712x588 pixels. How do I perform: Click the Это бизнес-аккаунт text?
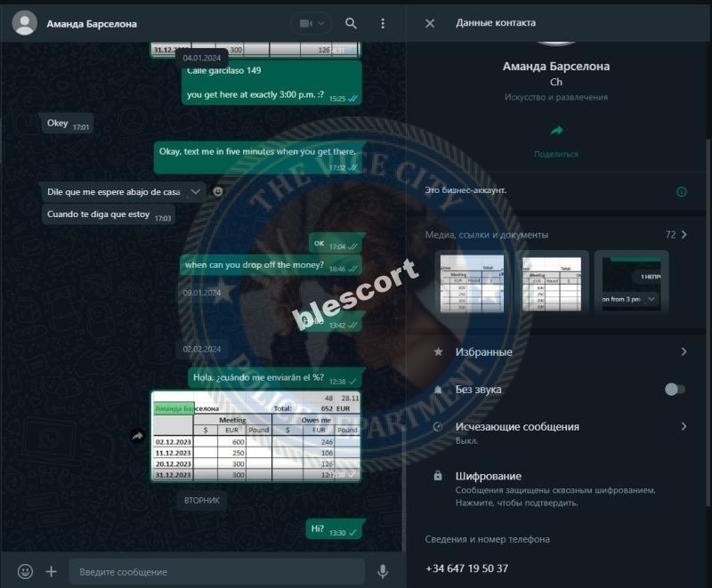(x=465, y=190)
